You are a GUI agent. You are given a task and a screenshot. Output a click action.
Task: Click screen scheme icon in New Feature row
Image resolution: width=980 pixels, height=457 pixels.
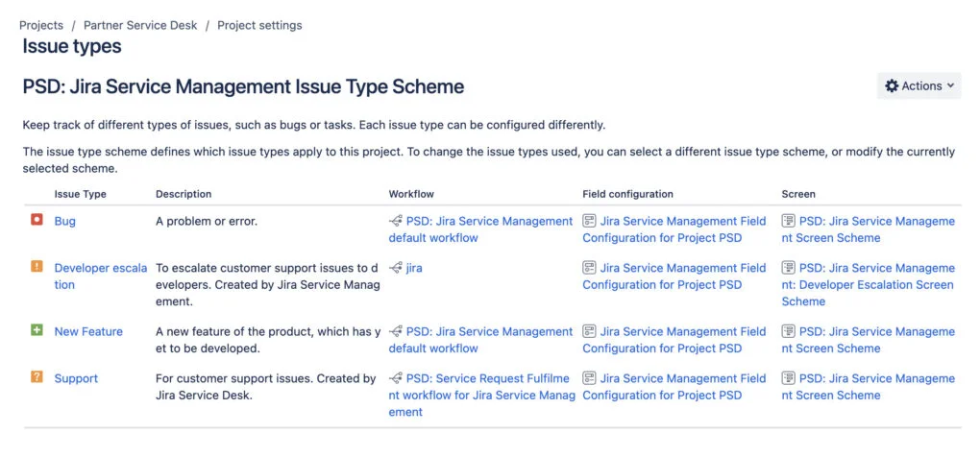pos(789,331)
